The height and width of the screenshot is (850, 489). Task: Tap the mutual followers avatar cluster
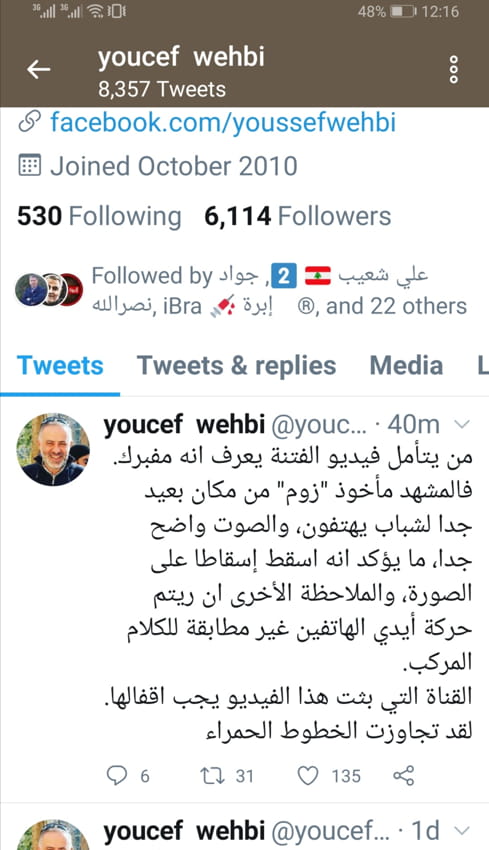pos(49,289)
